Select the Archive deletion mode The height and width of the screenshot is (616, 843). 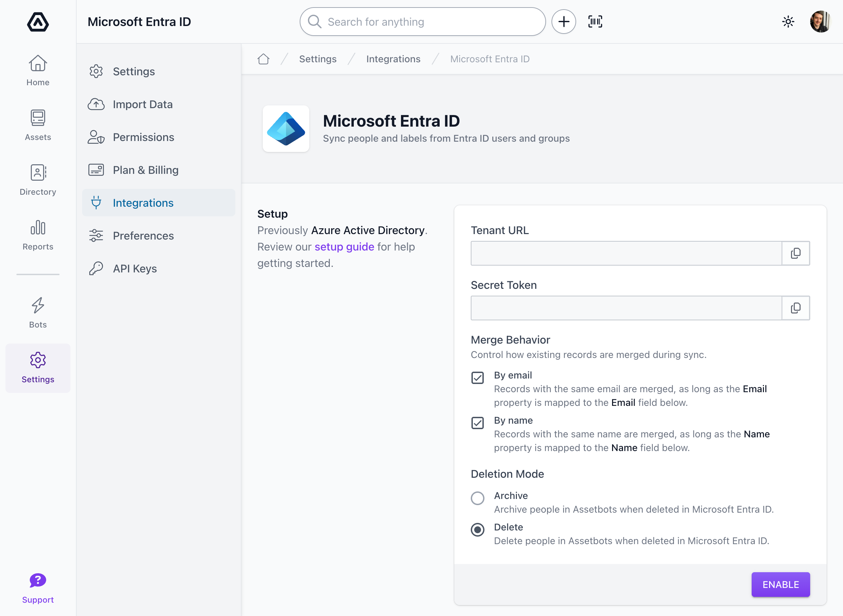(x=477, y=498)
